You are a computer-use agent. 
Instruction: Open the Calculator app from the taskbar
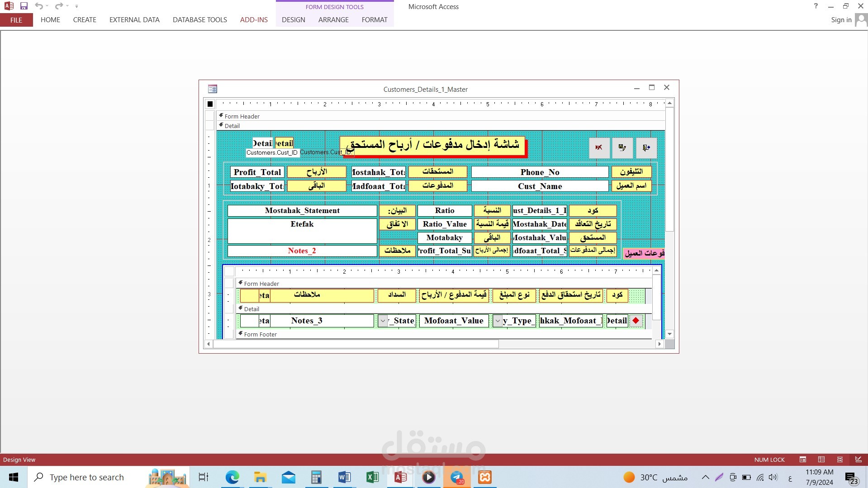pyautogui.click(x=316, y=477)
